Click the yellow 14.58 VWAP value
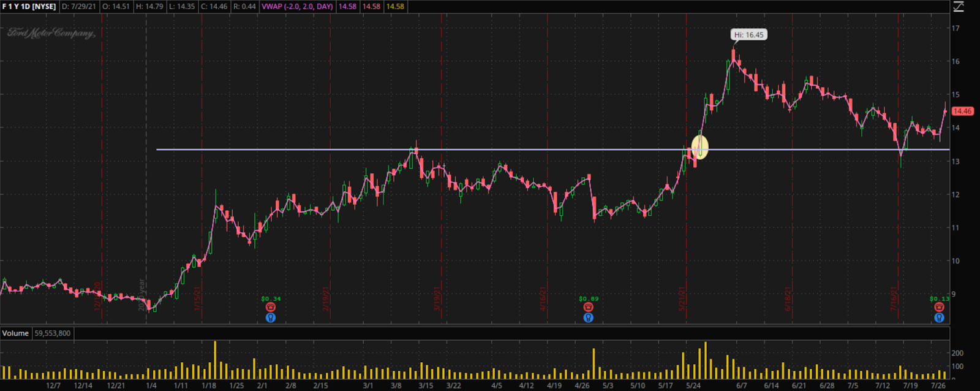This screenshot has height=391, width=980. (x=395, y=7)
